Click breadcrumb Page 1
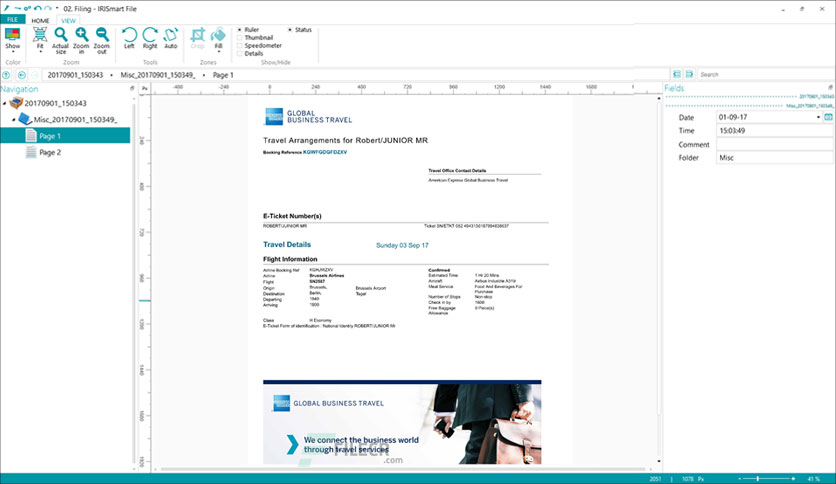Screen dimensions: 836x484 click(223, 75)
